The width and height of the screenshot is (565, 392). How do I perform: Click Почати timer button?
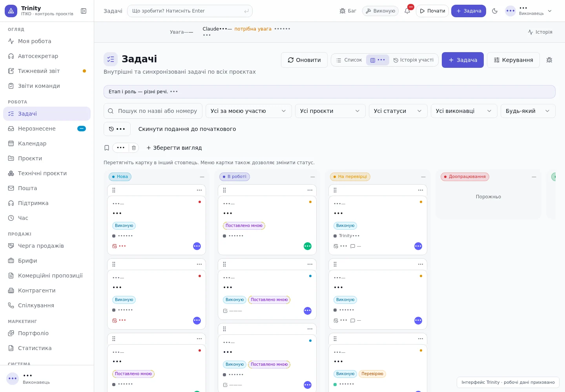click(x=432, y=11)
